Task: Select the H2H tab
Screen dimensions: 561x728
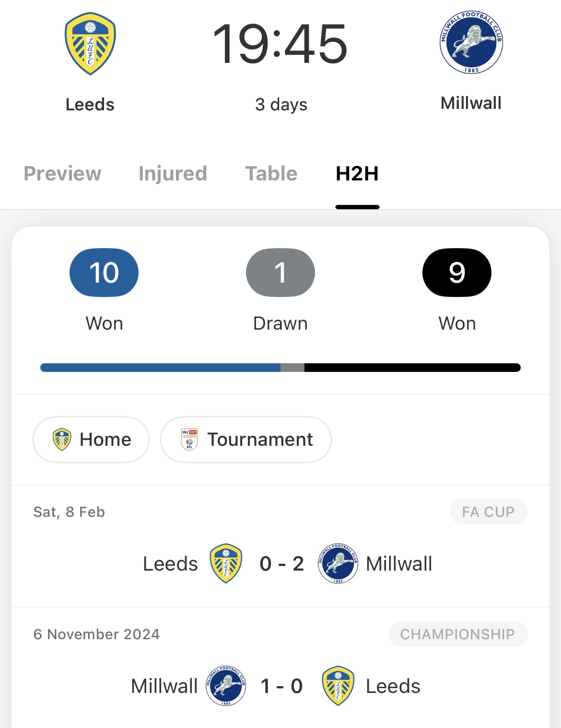Action: point(357,174)
